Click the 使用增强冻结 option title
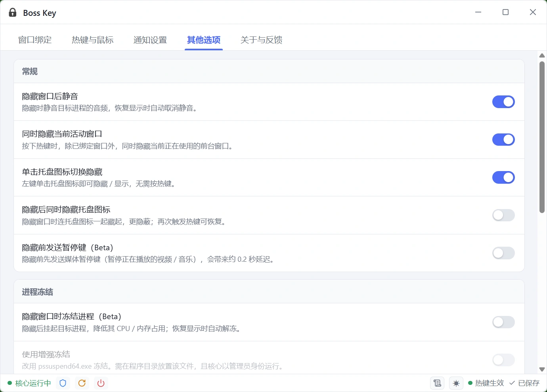This screenshot has width=547, height=392. 46,354
